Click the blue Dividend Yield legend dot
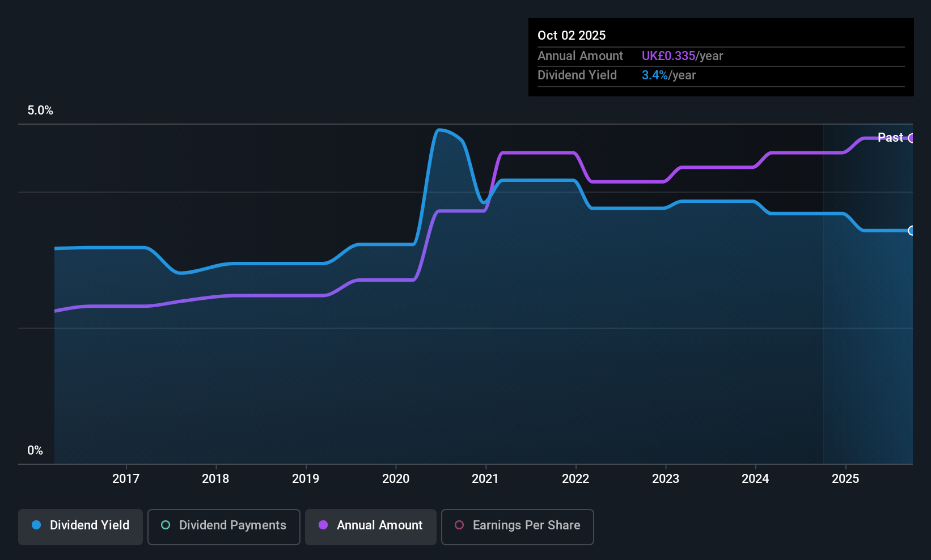This screenshot has width=931, height=560. coord(36,525)
